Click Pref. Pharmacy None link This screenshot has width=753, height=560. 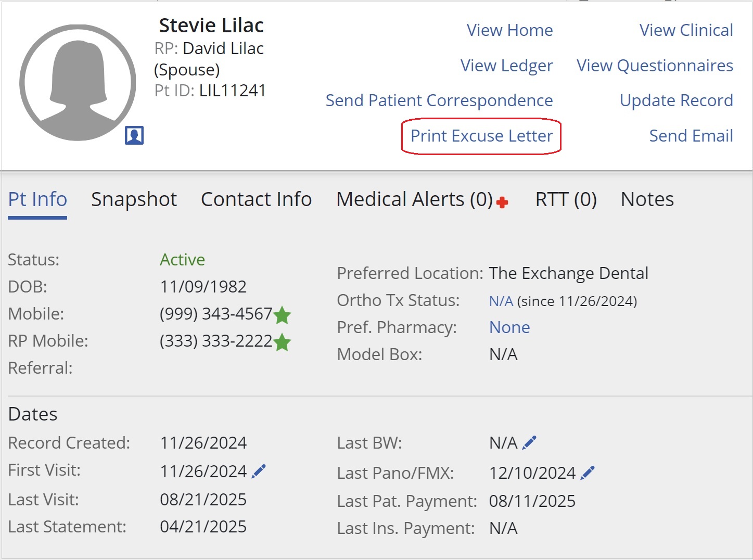pos(509,327)
